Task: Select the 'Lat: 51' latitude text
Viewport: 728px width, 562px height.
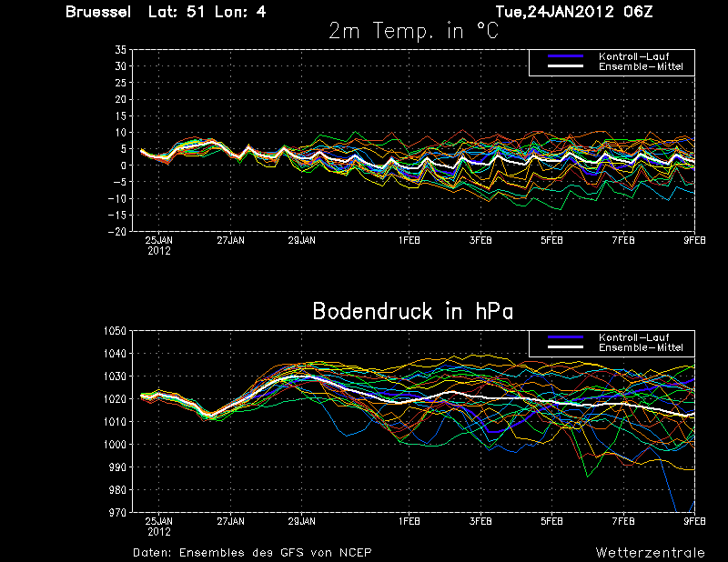Action: tap(177, 12)
